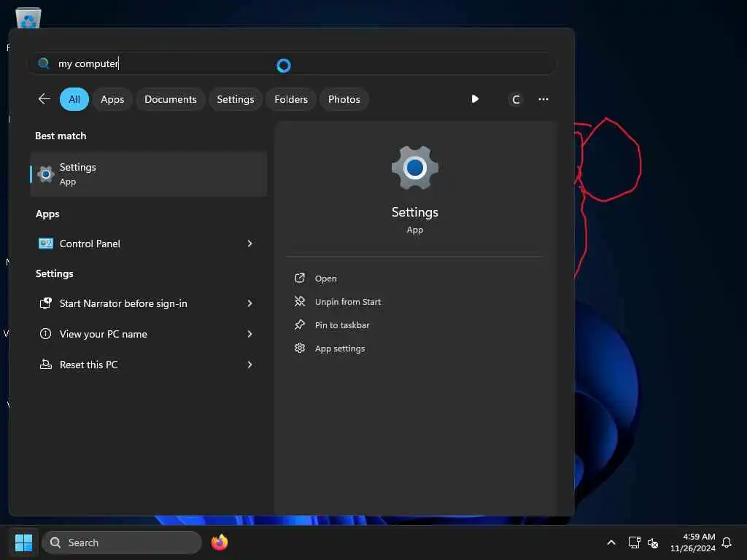Open Reset this PC setting
The width and height of the screenshot is (747, 560).
click(x=149, y=365)
